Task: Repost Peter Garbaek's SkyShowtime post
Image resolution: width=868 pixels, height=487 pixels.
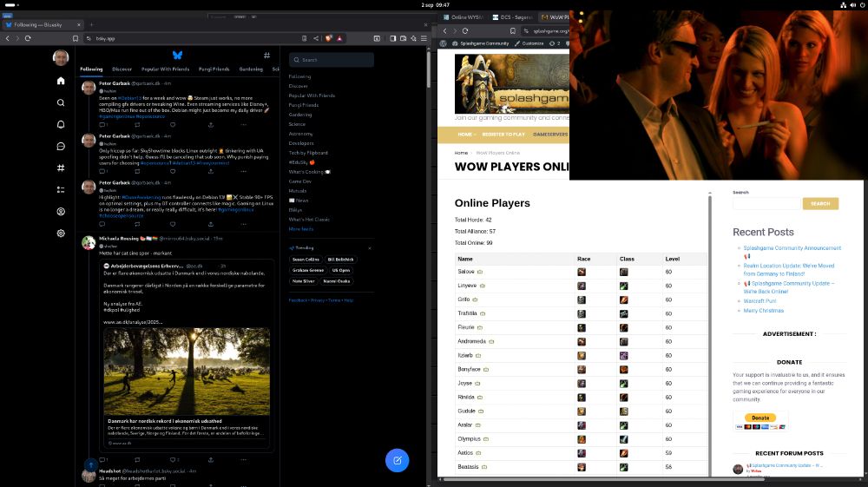Action: pos(137,171)
